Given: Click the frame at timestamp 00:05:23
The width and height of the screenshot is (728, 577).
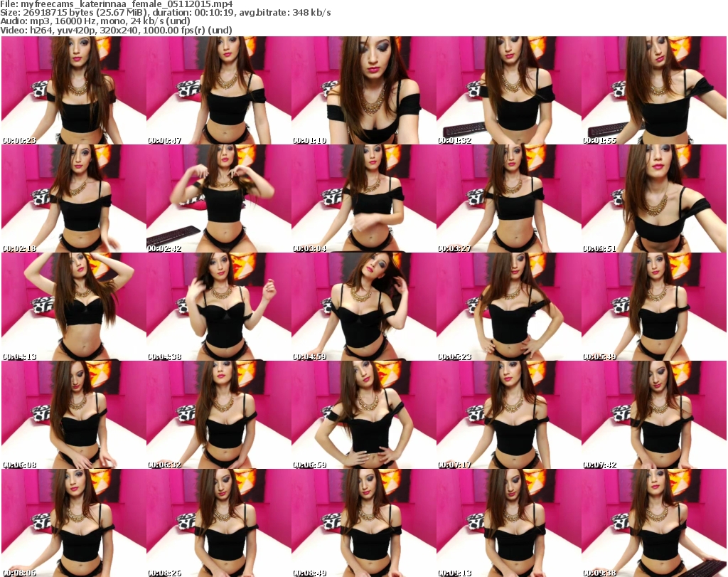Looking at the screenshot, I should pyautogui.click(x=508, y=307).
